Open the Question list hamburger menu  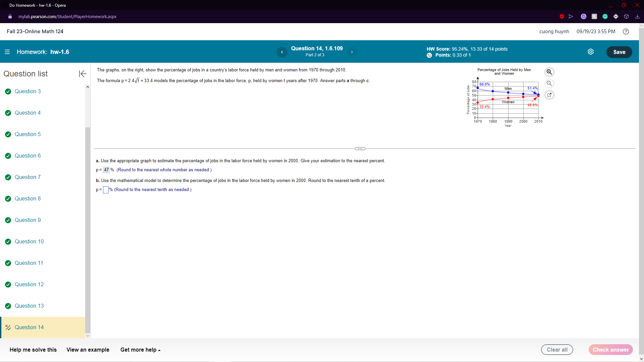7,52
